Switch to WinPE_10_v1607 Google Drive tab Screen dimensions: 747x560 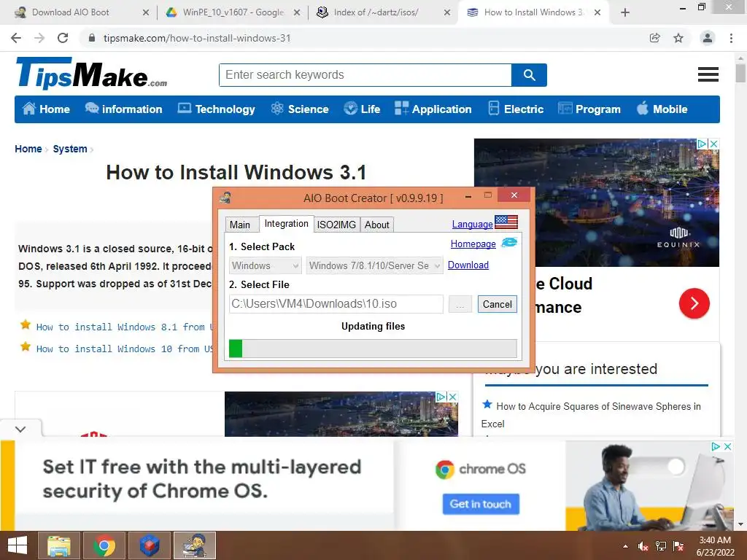tap(233, 12)
